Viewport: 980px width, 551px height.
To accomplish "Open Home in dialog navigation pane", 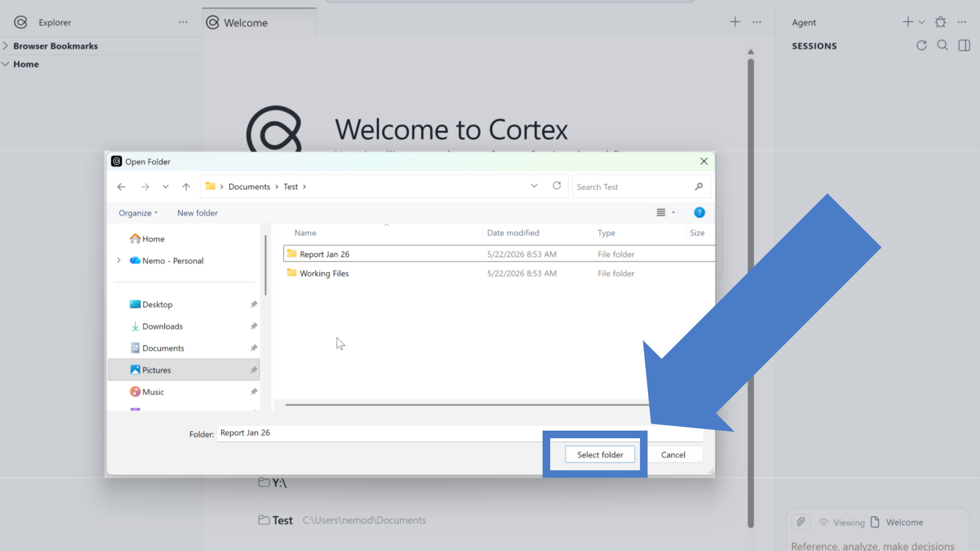I will click(148, 239).
